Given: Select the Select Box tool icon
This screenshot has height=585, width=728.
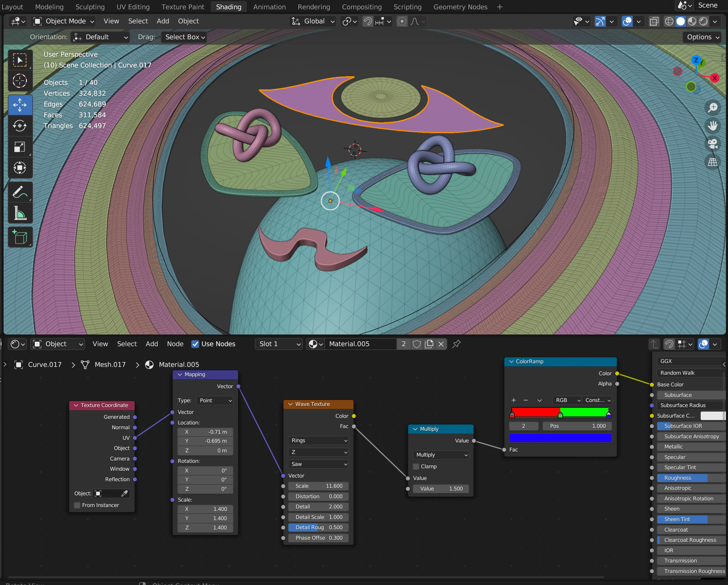Looking at the screenshot, I should 20,61.
